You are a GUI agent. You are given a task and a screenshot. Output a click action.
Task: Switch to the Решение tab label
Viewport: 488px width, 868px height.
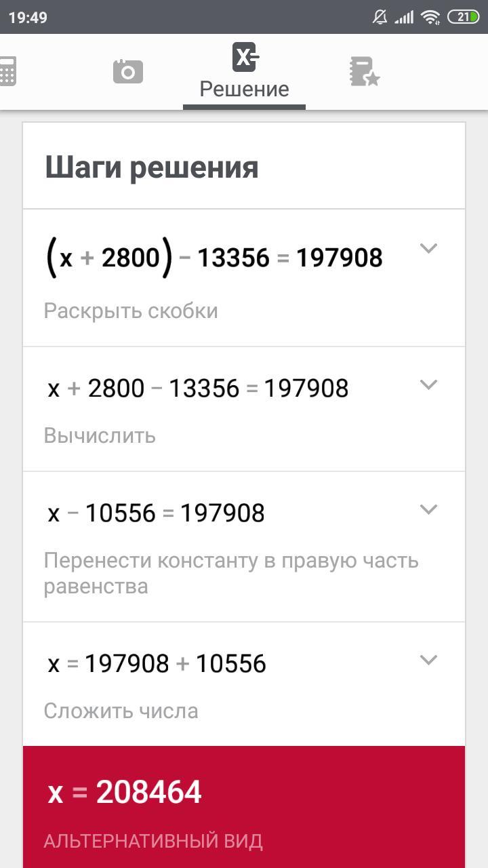pyautogui.click(x=244, y=90)
